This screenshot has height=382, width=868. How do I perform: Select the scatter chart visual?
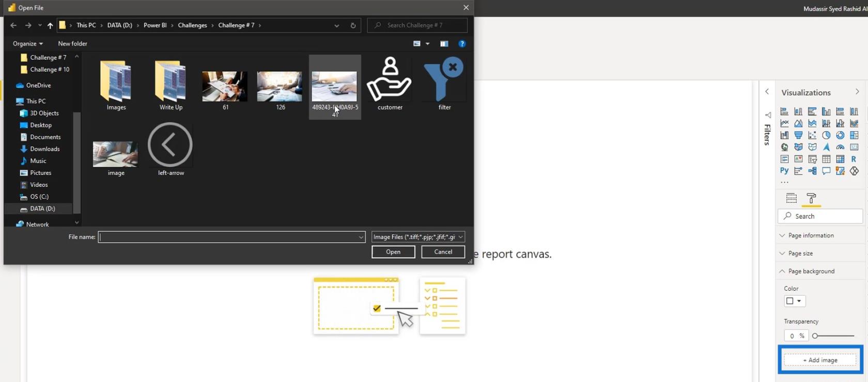(x=812, y=135)
